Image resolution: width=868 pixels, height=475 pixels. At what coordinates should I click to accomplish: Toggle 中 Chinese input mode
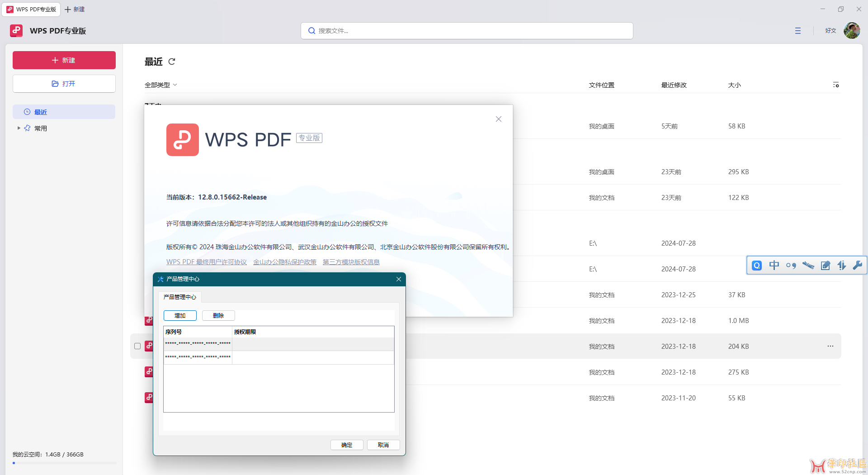coord(774,266)
